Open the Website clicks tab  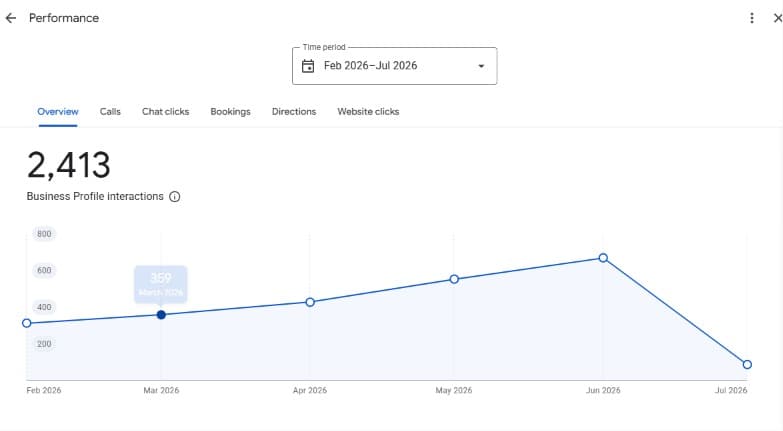[368, 112]
